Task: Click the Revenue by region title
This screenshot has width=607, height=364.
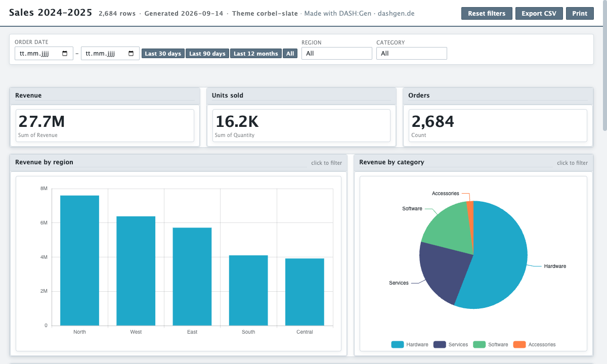Action: pyautogui.click(x=45, y=162)
